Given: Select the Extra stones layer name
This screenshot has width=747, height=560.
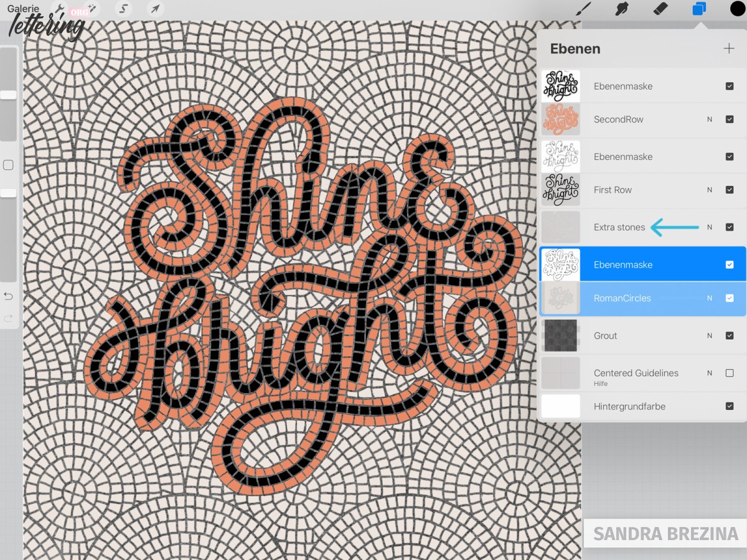Looking at the screenshot, I should point(619,227).
